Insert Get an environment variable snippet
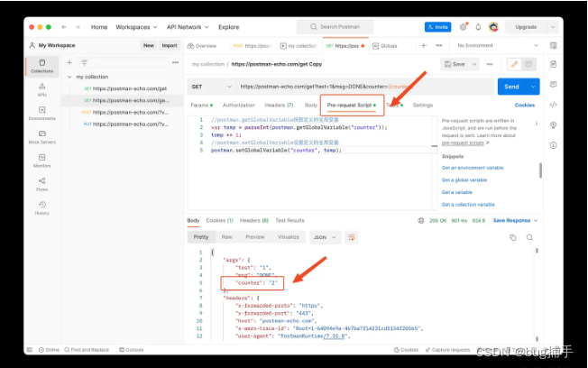This screenshot has width=588, height=368. (473, 168)
